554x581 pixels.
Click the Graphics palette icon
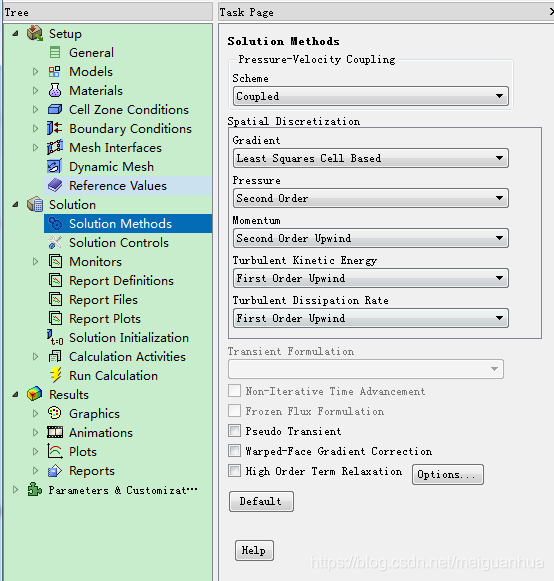click(54, 413)
